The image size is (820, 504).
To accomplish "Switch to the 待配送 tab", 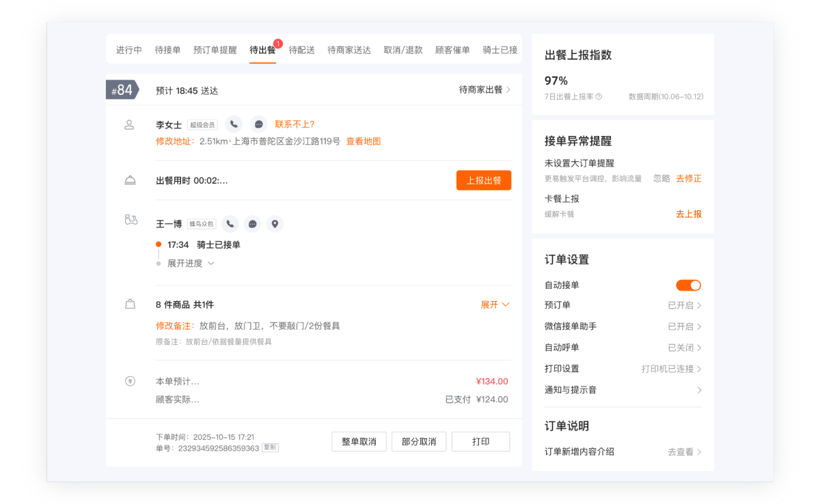I will pos(301,50).
